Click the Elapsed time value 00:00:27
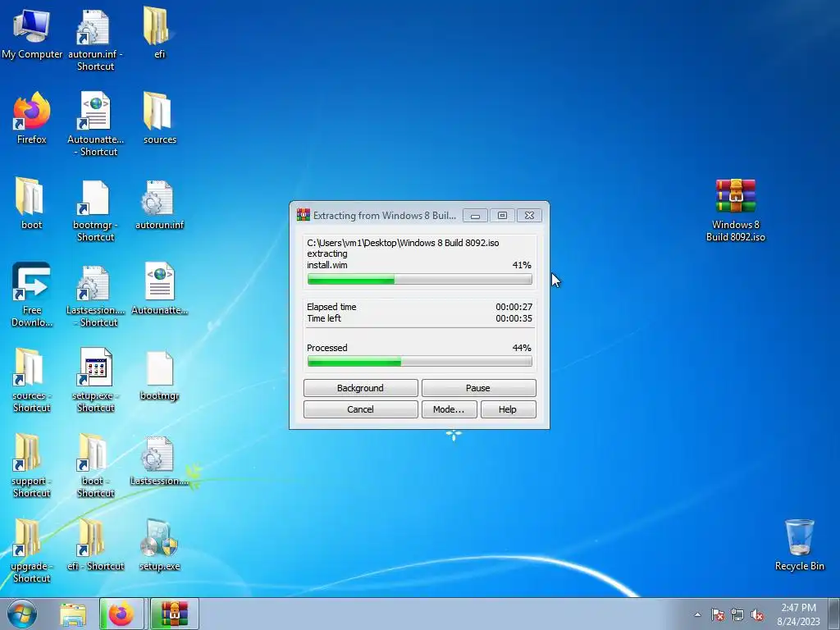 (x=514, y=307)
